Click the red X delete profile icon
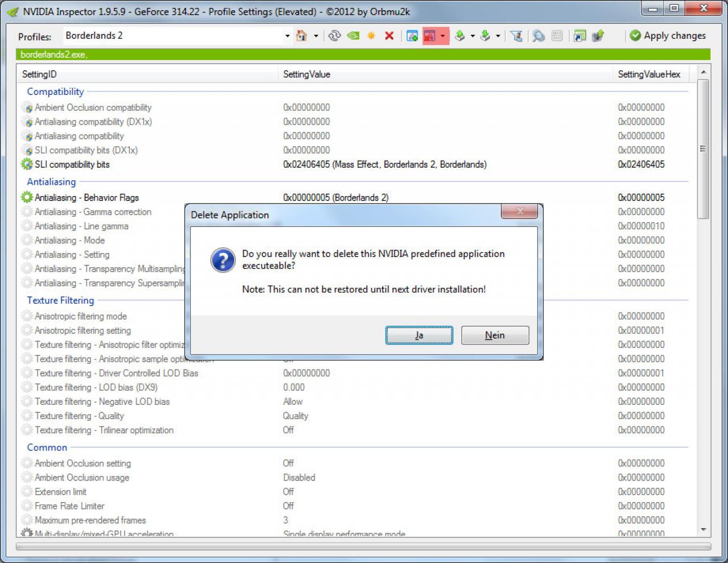This screenshot has height=563, width=728. [x=390, y=36]
